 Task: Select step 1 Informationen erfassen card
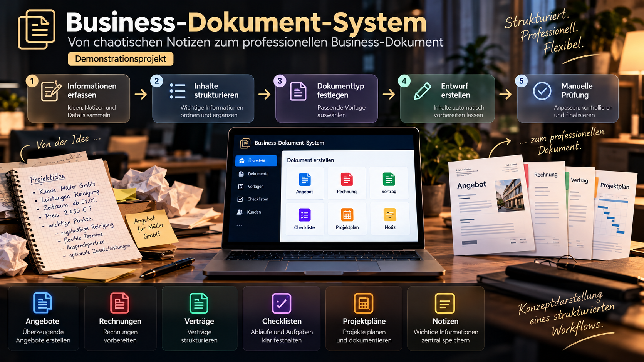point(79,99)
